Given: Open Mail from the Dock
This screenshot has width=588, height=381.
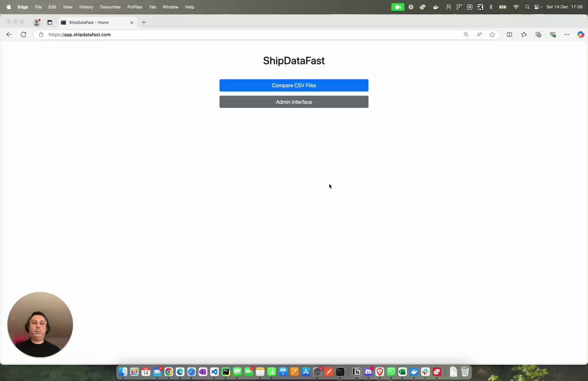Looking at the screenshot, I should [157, 371].
